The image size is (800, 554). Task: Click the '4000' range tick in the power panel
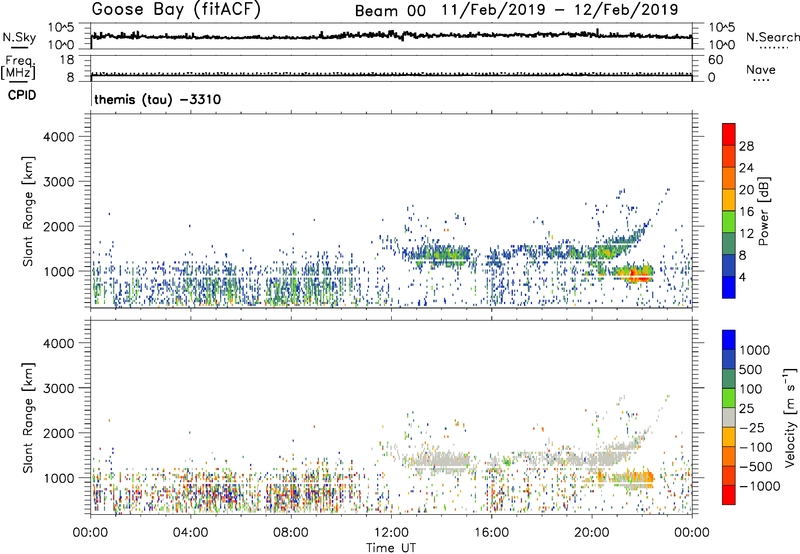59,137
